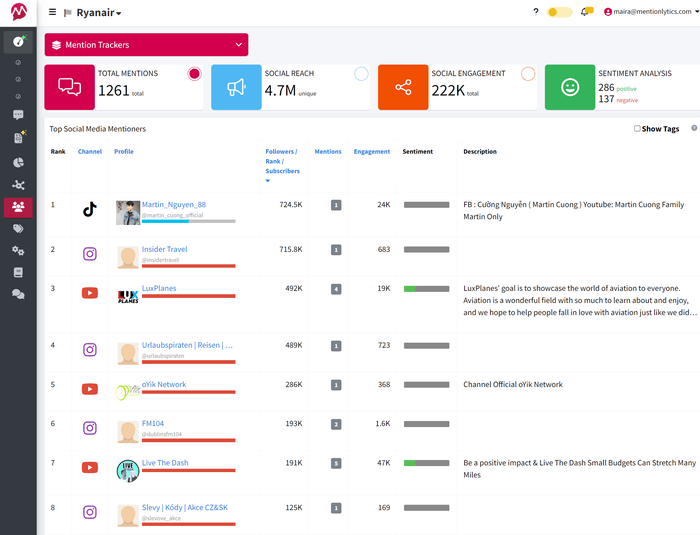
Task: Open the Insider Travel profile link
Action: 164,249
